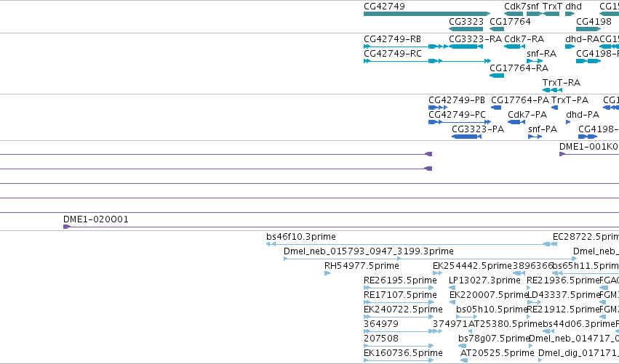Select the snf gene feature
This screenshot has height=364, width=619.
click(x=535, y=14)
